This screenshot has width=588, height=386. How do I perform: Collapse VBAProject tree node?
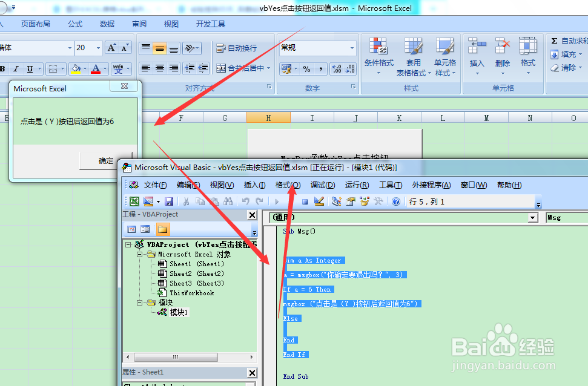pyautogui.click(x=128, y=244)
